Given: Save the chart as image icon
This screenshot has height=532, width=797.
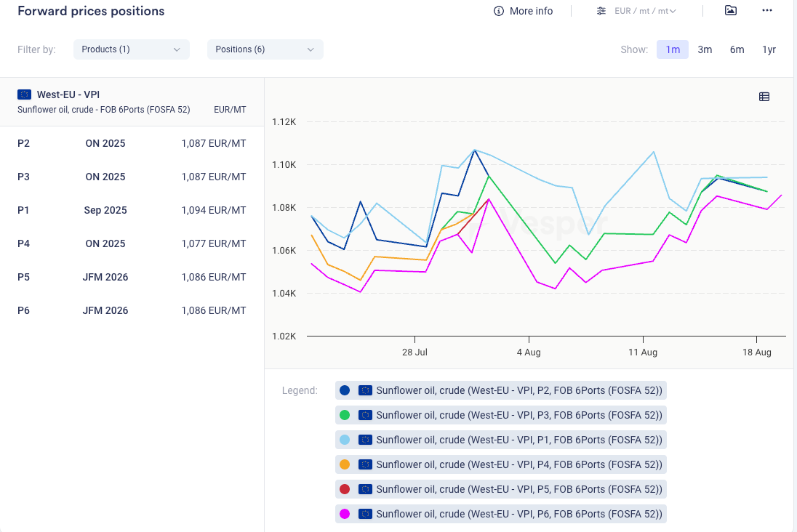Looking at the screenshot, I should click(x=731, y=10).
